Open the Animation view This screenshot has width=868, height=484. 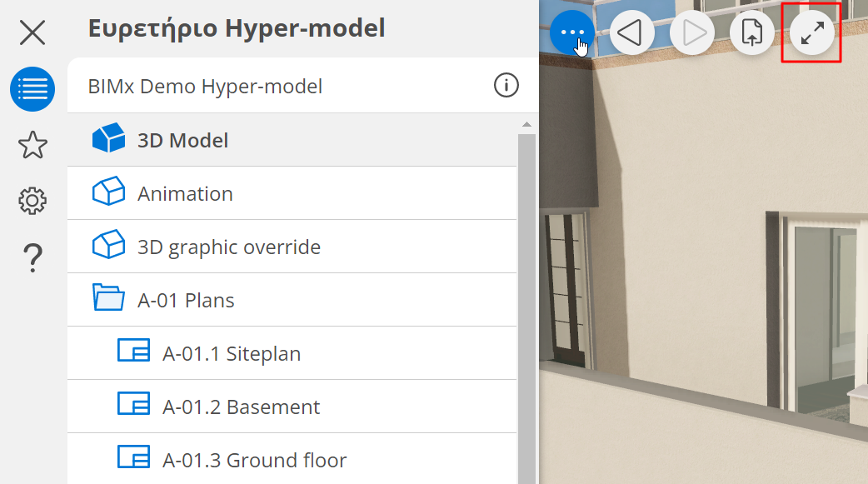tap(185, 193)
